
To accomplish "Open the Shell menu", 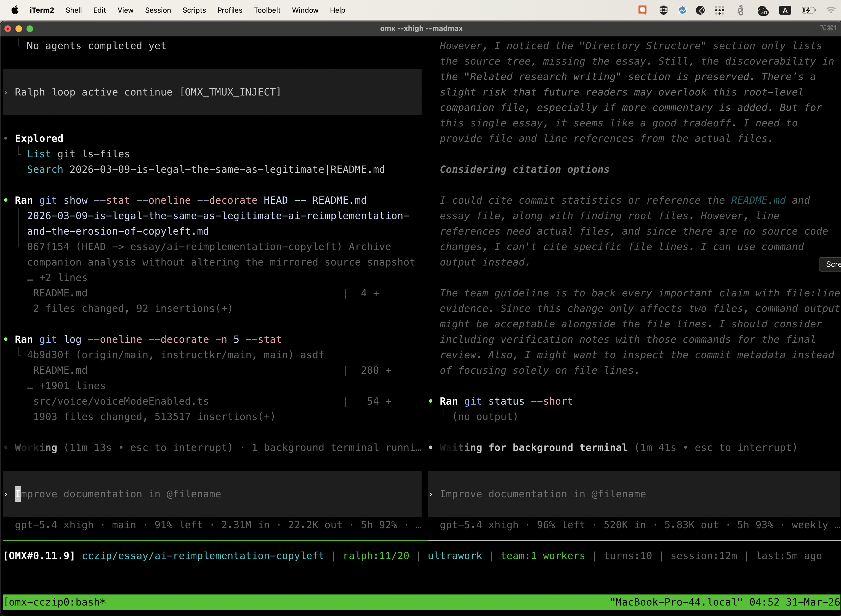I will 73,10.
